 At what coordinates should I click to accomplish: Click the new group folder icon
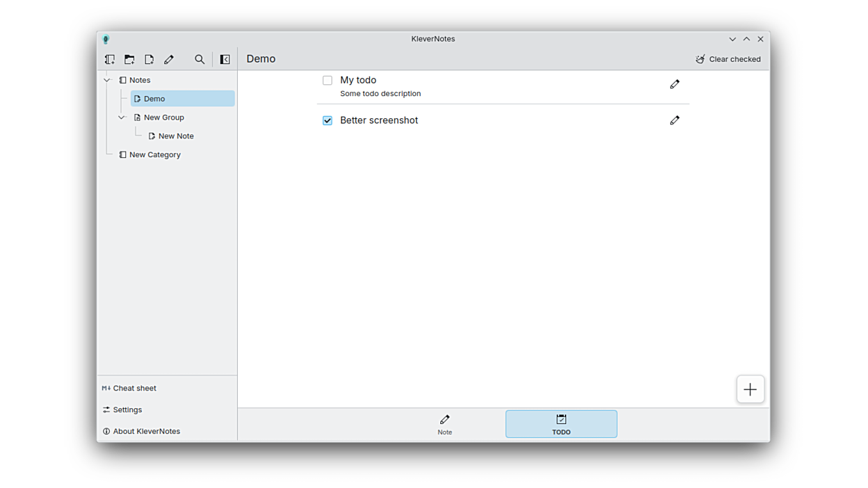click(x=129, y=60)
